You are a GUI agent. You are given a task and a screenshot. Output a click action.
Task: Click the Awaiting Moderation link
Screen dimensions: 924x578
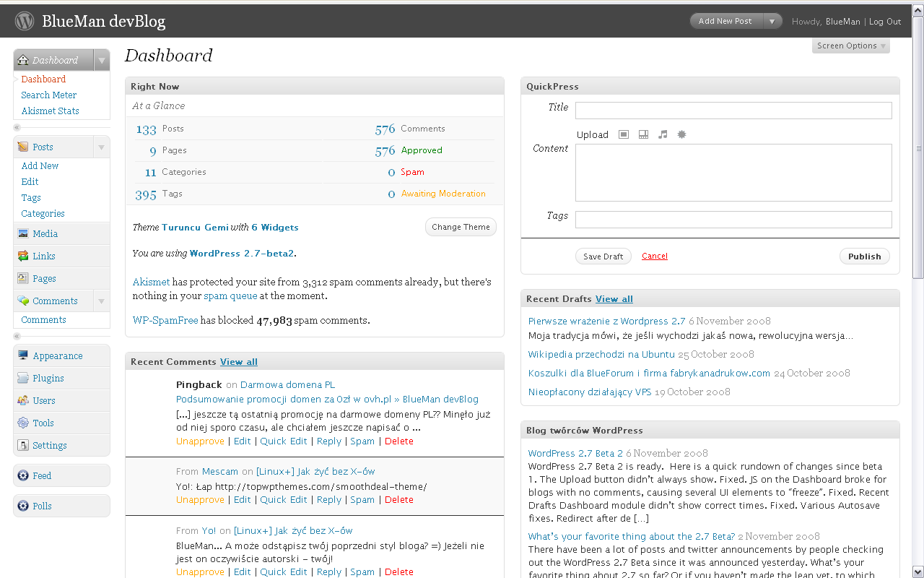click(x=443, y=194)
